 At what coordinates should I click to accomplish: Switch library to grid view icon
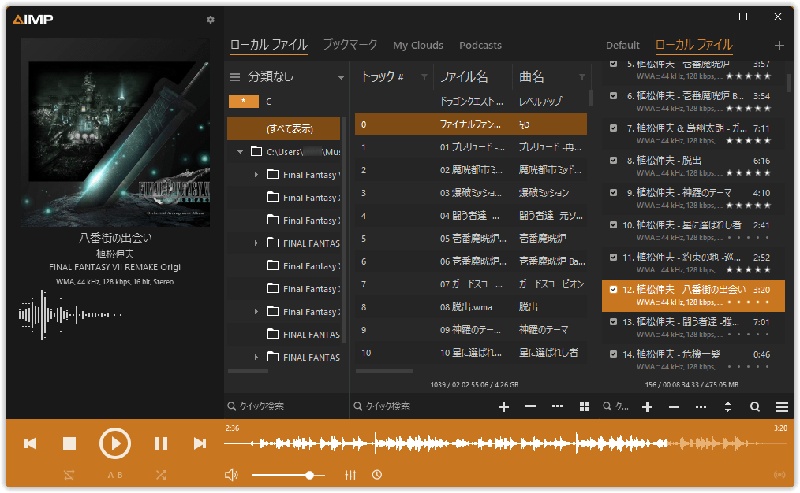pos(585,407)
